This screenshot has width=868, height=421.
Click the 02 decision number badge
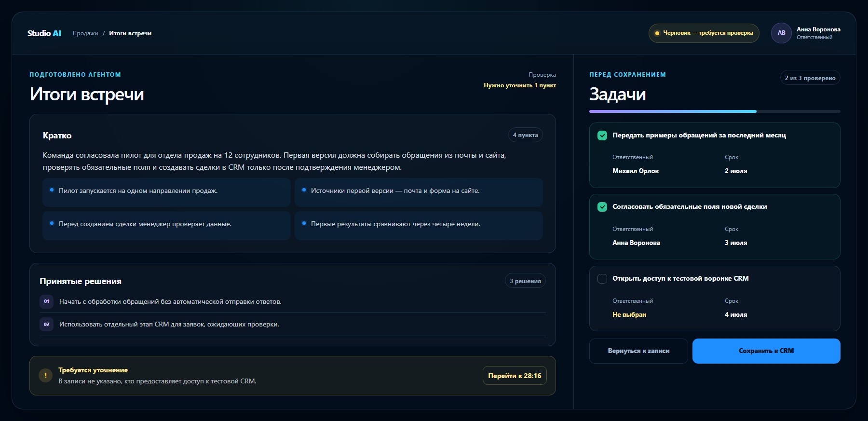pos(46,325)
